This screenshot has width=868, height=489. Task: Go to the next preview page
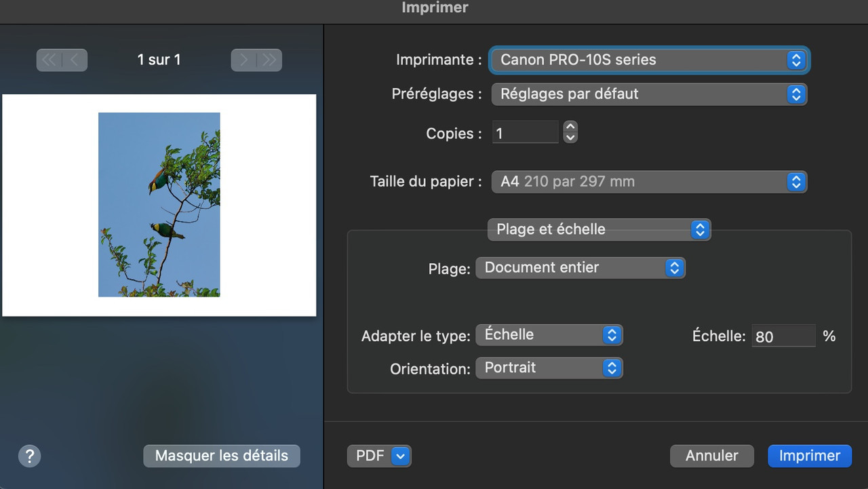[244, 60]
